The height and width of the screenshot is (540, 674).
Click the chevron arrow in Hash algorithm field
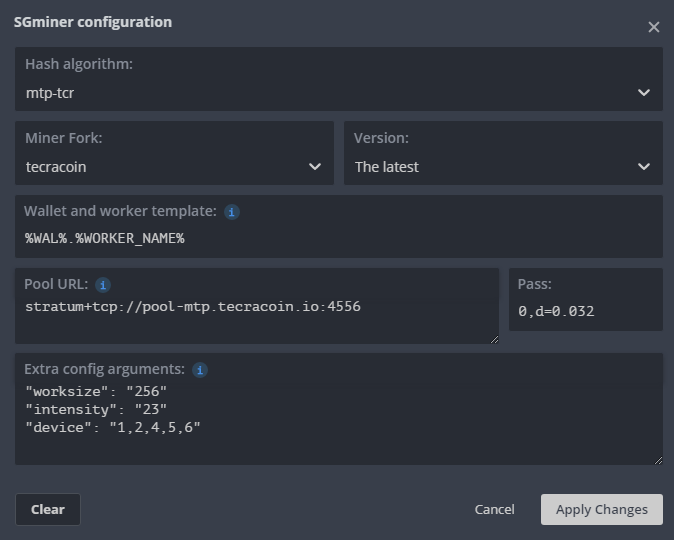643,93
